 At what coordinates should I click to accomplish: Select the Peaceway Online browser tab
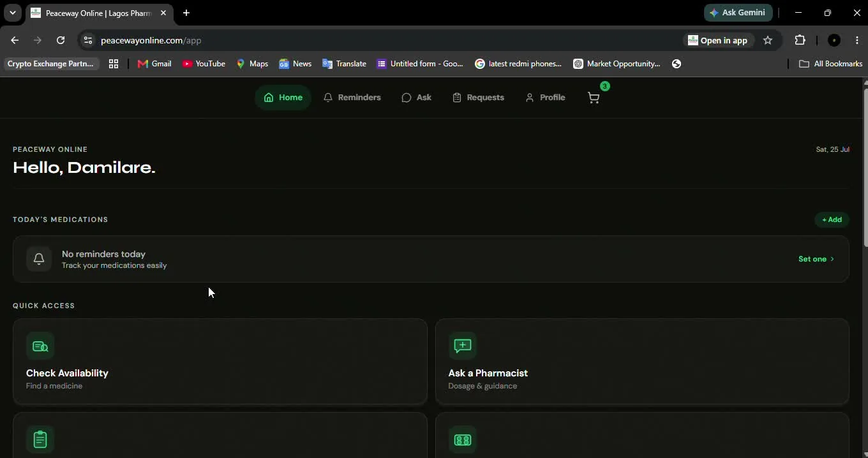[99, 13]
